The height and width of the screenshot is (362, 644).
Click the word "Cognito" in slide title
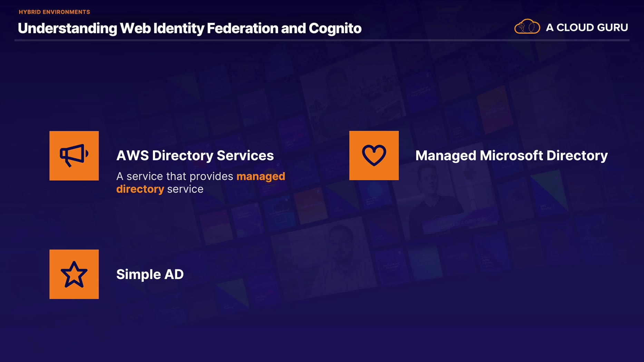[335, 28]
